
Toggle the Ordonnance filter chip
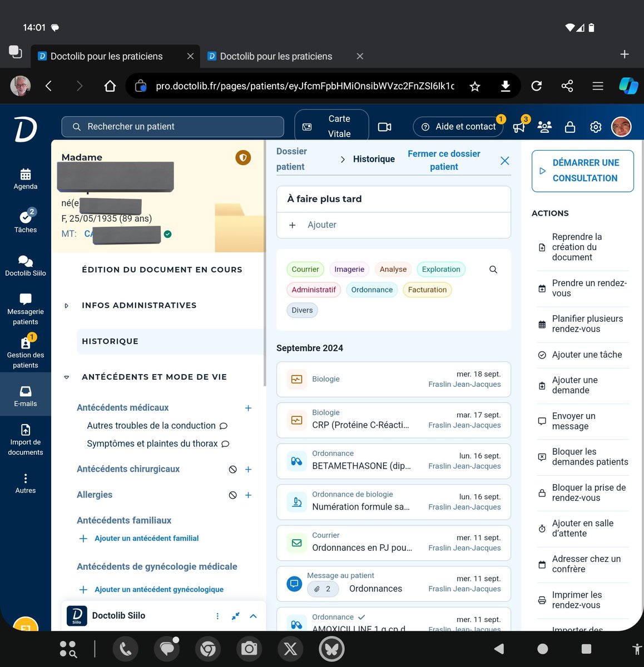click(x=372, y=290)
